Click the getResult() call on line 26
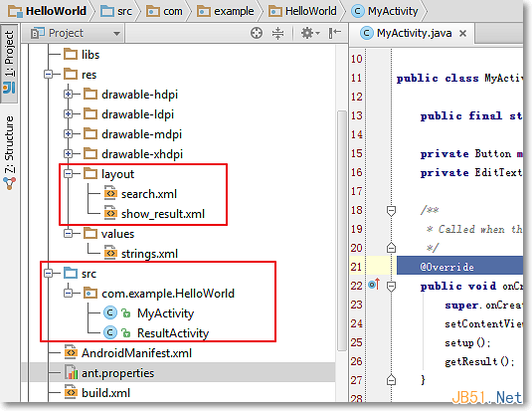 [x=479, y=361]
